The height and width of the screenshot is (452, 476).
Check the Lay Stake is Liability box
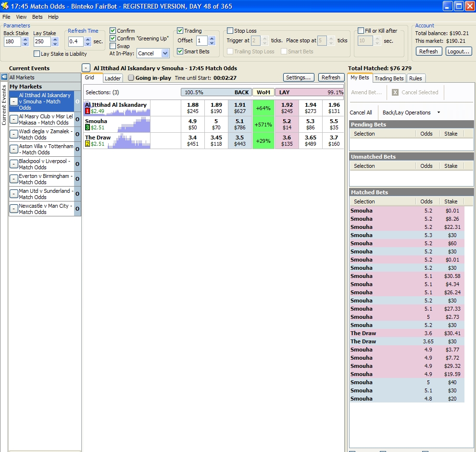[37, 54]
